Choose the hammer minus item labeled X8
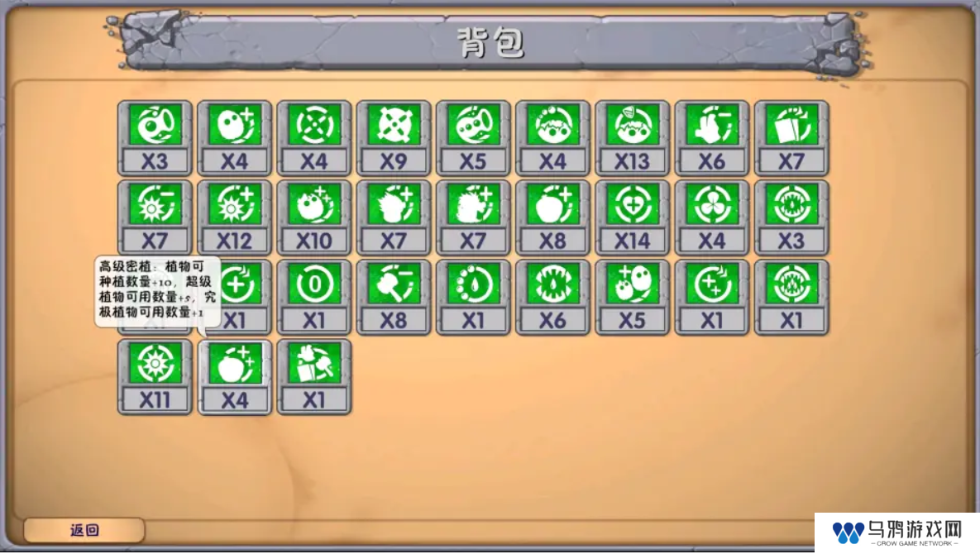 click(393, 298)
